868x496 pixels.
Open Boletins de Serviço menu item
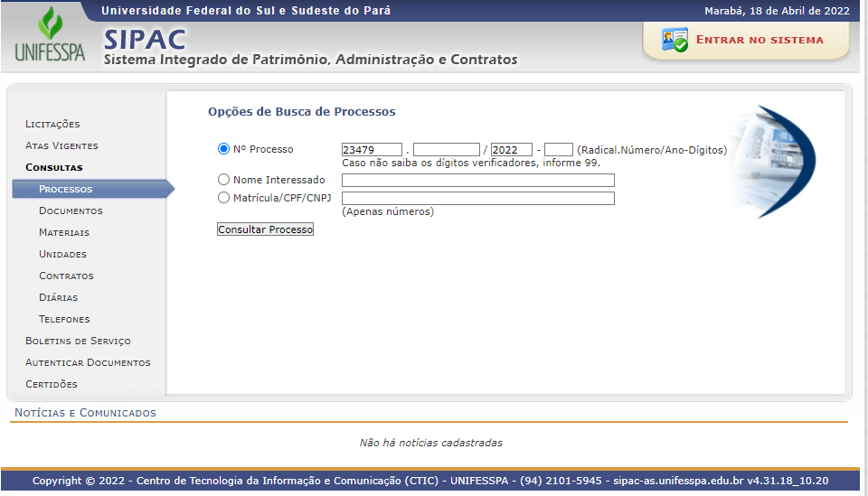pos(78,341)
